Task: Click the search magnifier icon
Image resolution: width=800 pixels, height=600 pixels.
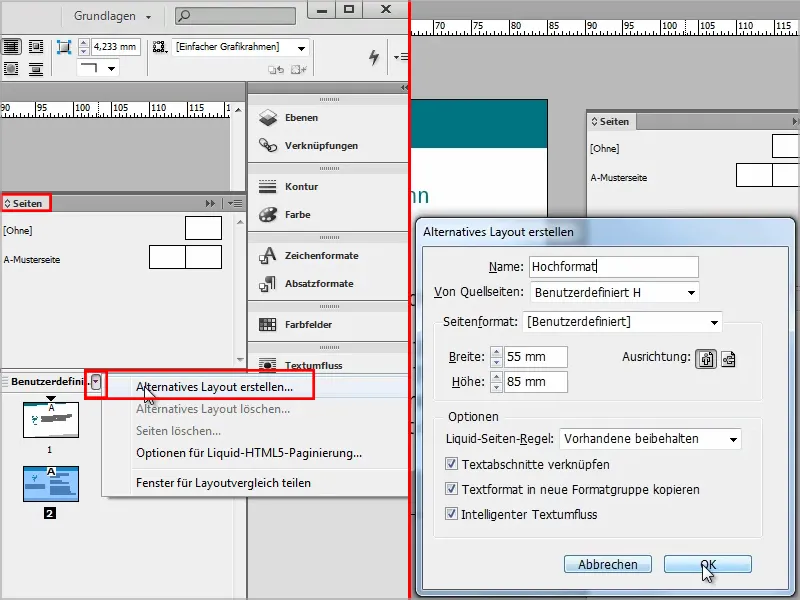Action: pyautogui.click(x=184, y=16)
